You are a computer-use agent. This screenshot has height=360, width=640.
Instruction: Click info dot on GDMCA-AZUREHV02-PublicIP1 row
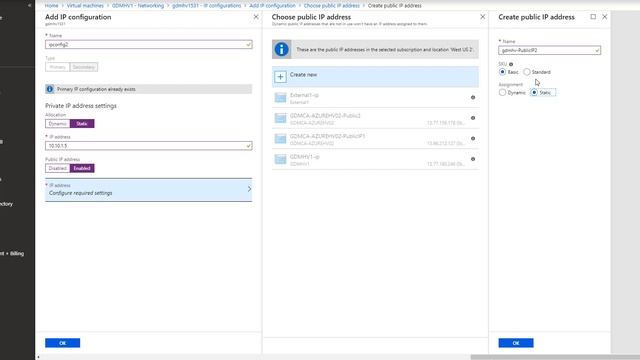point(473,138)
